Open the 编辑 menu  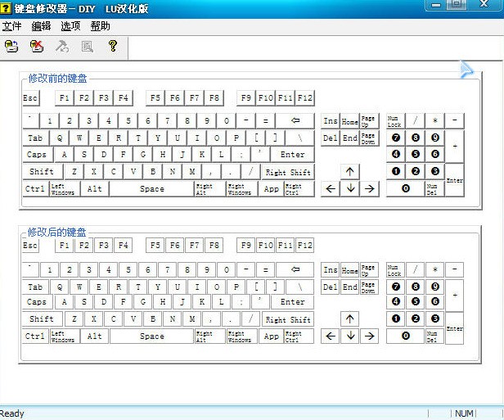[x=41, y=26]
